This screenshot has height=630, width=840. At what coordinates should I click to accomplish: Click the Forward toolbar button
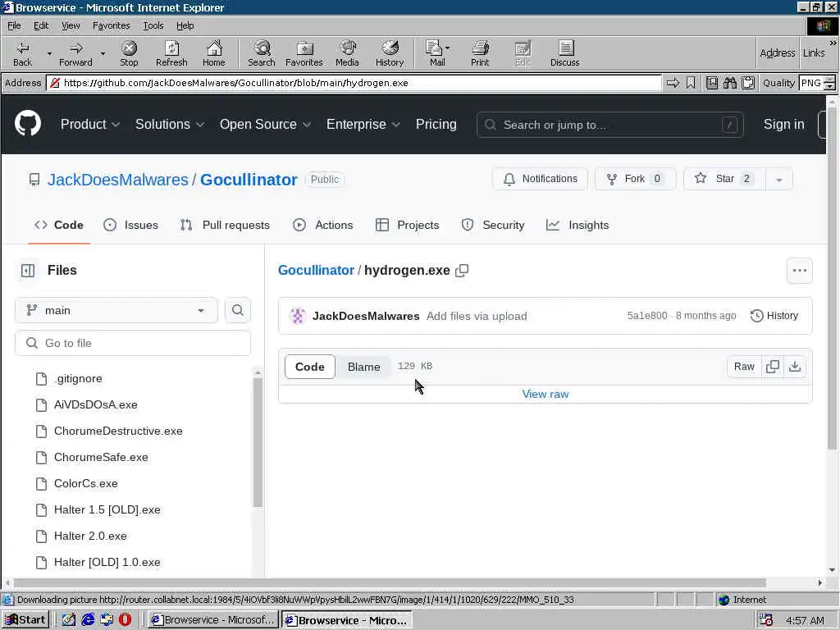point(75,53)
